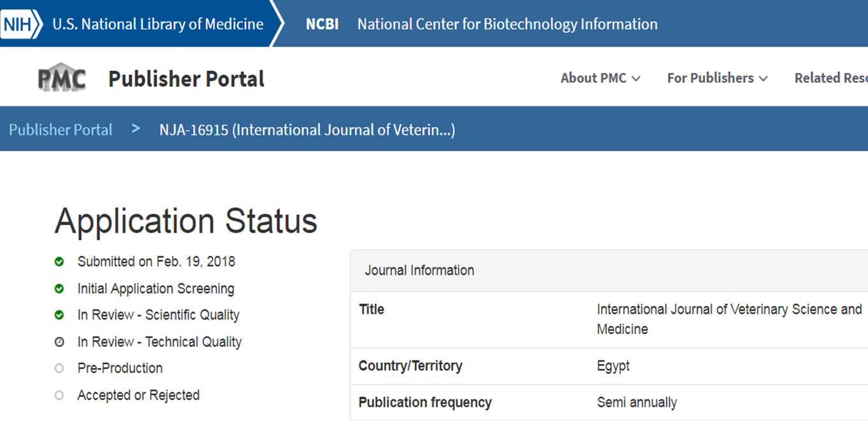Click National Center for Biotechnology Information text
The image size is (868, 421).
point(507,24)
